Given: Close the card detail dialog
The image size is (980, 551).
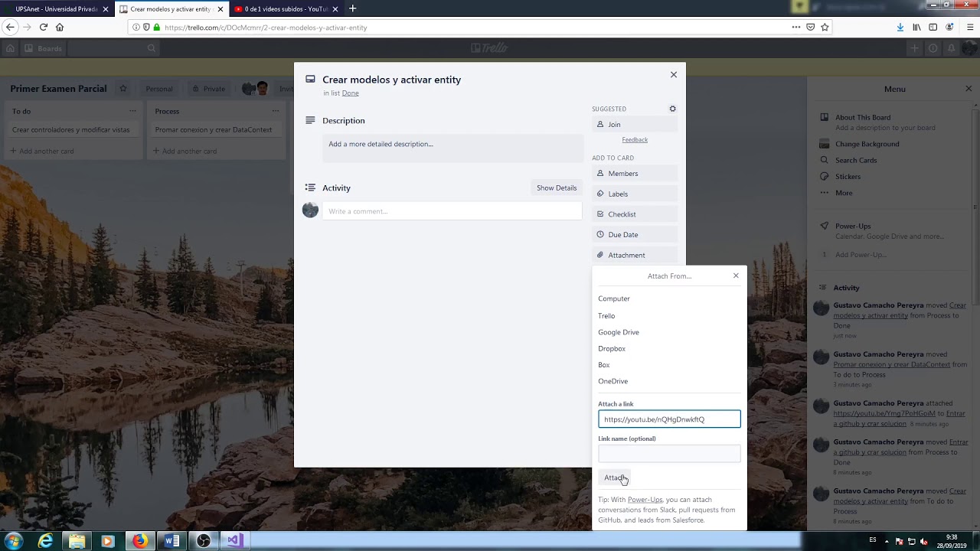Looking at the screenshot, I should click(x=674, y=74).
